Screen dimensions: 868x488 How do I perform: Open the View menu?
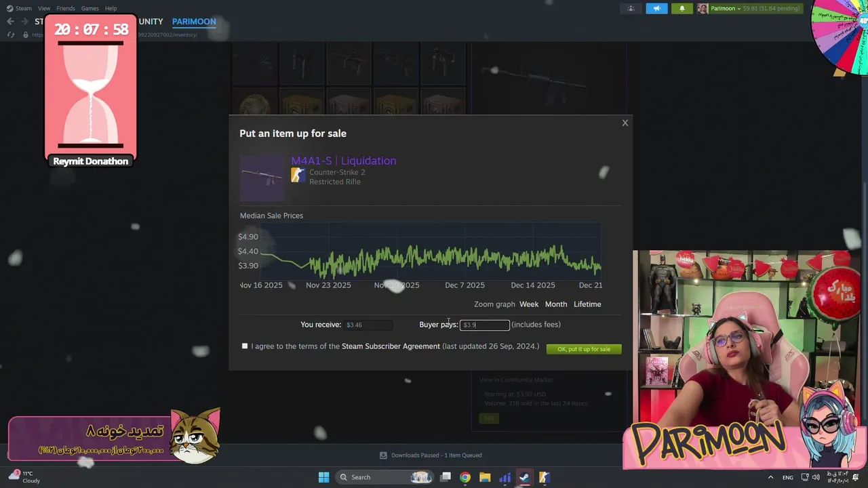point(44,8)
